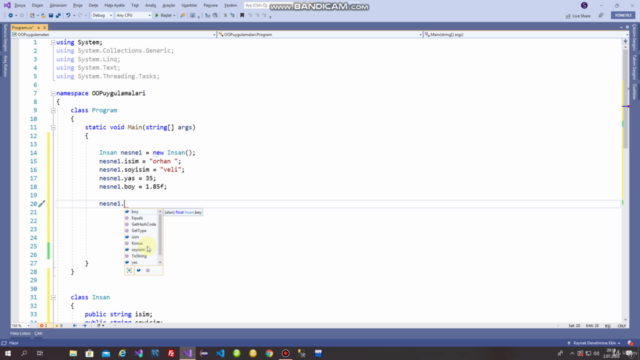Click the navigate backward toolbar icon
The width and height of the screenshot is (640, 360).
(11, 16)
